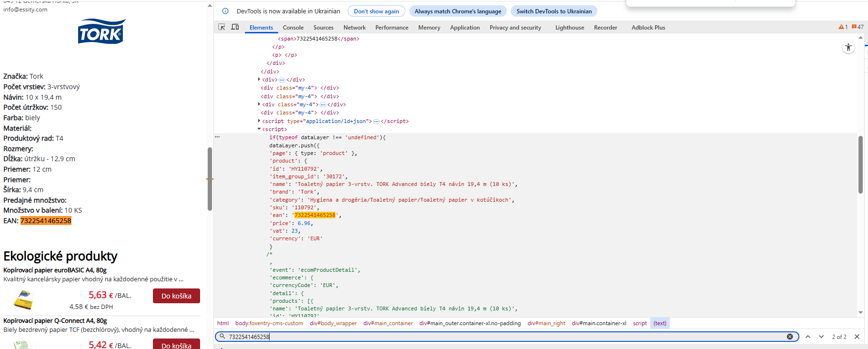Click div#main.container-xl breadcrumb

pos(599,323)
